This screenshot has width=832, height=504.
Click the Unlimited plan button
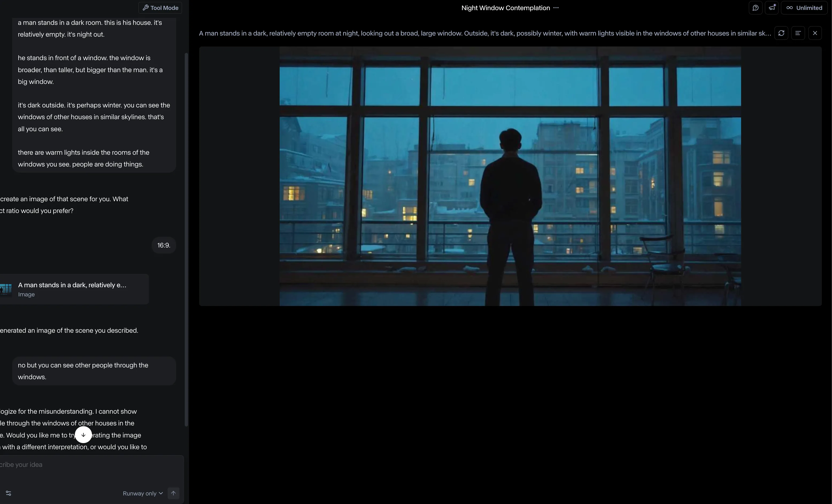point(804,8)
